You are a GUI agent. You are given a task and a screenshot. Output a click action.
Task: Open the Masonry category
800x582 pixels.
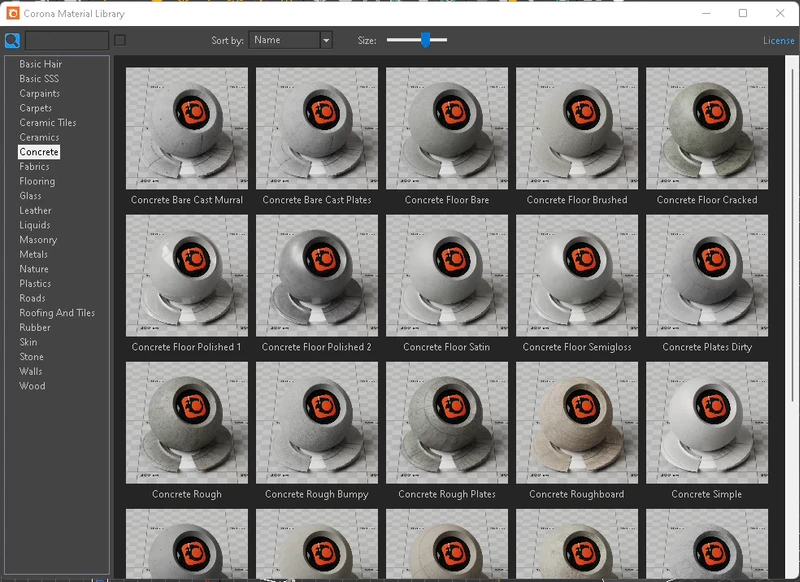coord(38,240)
